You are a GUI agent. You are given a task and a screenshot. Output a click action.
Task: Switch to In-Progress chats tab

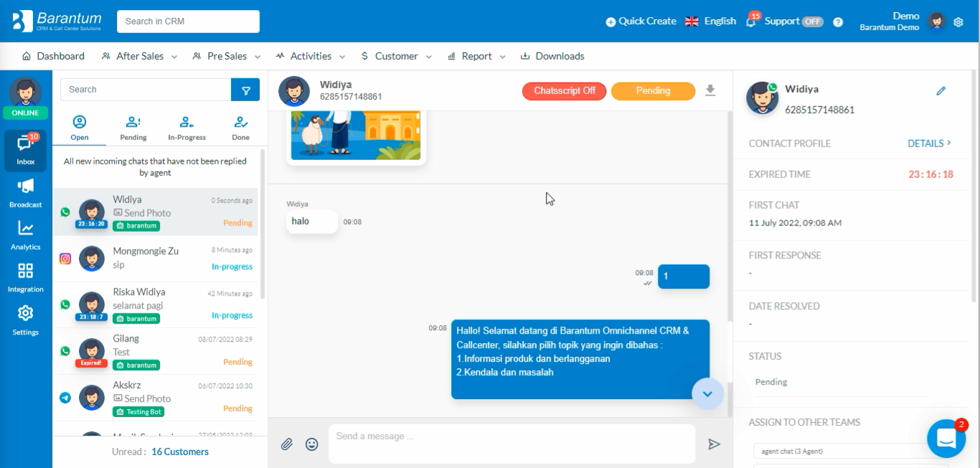tap(187, 128)
